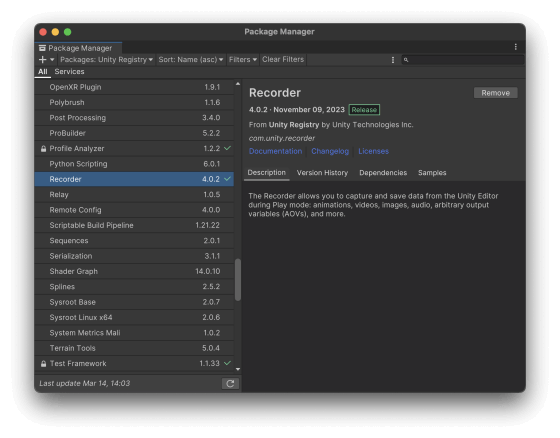The height and width of the screenshot is (438, 560).
Task: Select the Package Manager window tab
Action: (79, 48)
